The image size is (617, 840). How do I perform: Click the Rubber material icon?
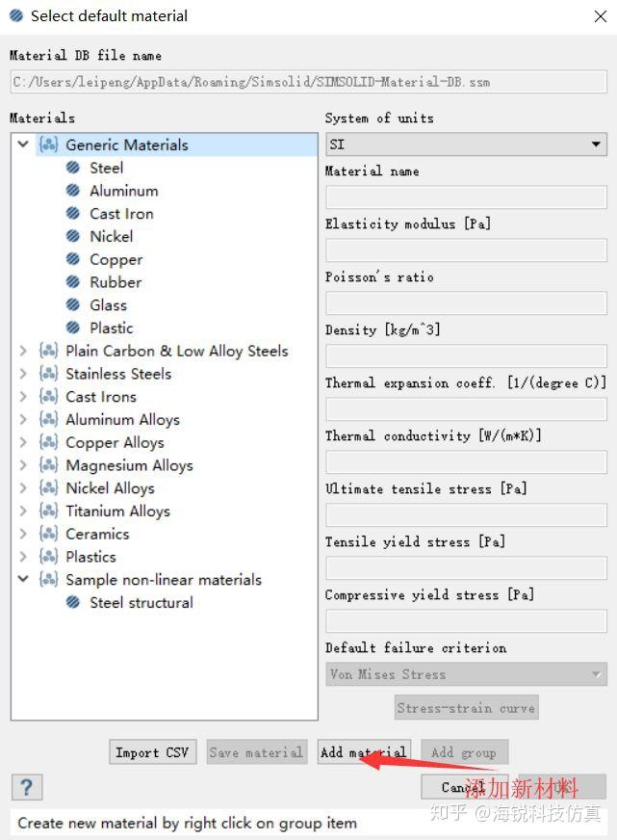73,282
